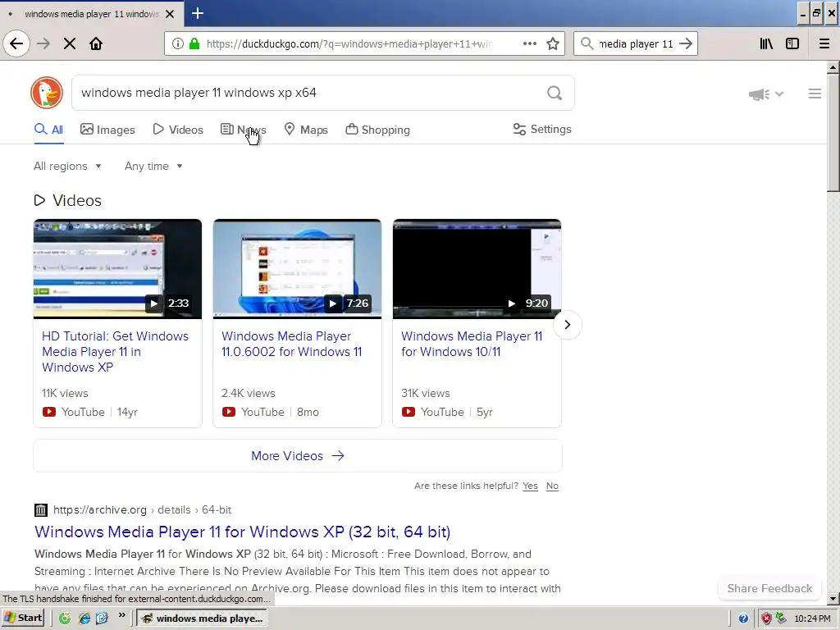Show next videos with carousel arrow
Viewport: 840px width, 630px height.
568,325
